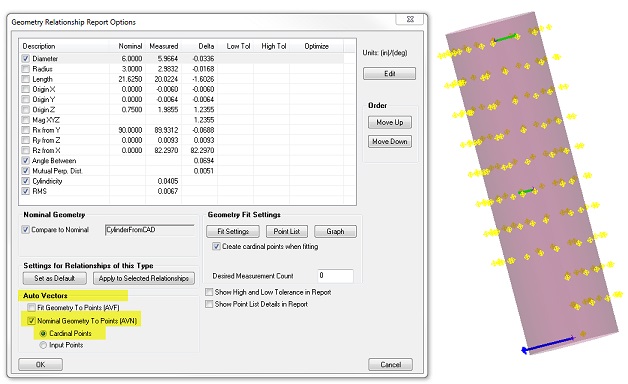Click the blue axis arrow on cylinder
This screenshot has width=628, height=384.
(547, 345)
